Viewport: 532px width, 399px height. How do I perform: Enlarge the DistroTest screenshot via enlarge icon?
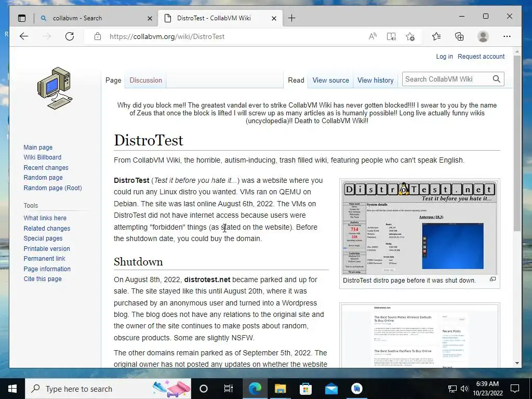pyautogui.click(x=493, y=279)
